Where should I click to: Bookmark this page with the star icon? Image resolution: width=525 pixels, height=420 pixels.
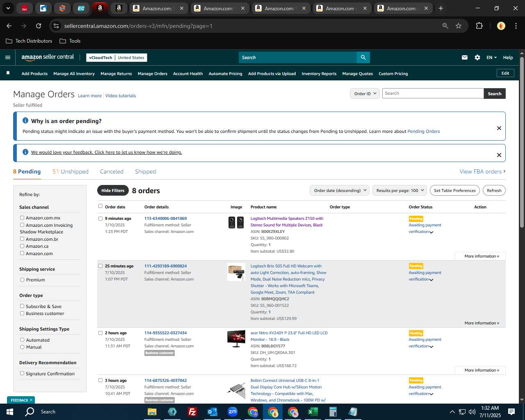point(459,26)
